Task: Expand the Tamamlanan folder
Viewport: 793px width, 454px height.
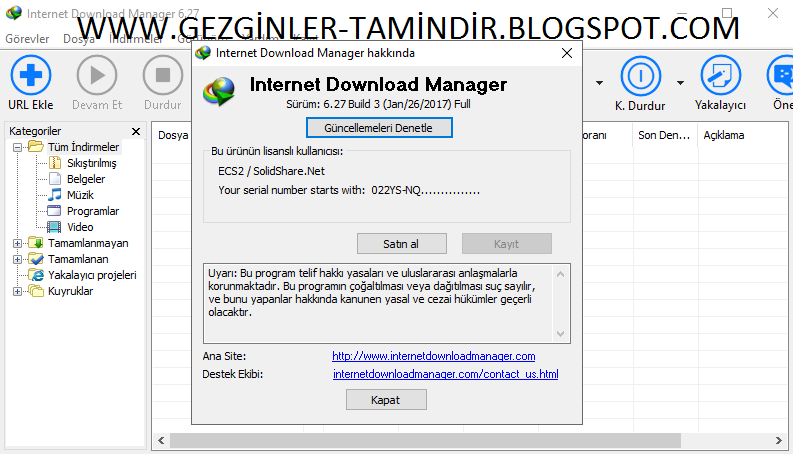Action: [18, 259]
